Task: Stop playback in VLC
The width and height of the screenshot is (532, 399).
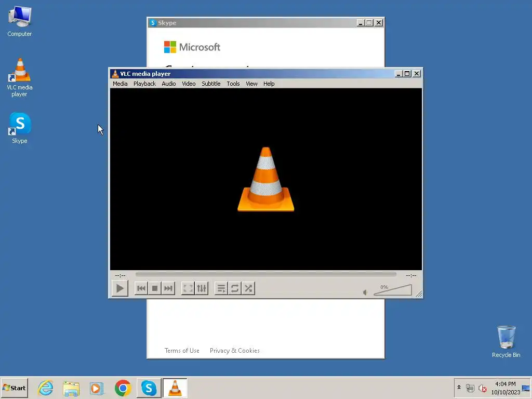Action: 155,288
